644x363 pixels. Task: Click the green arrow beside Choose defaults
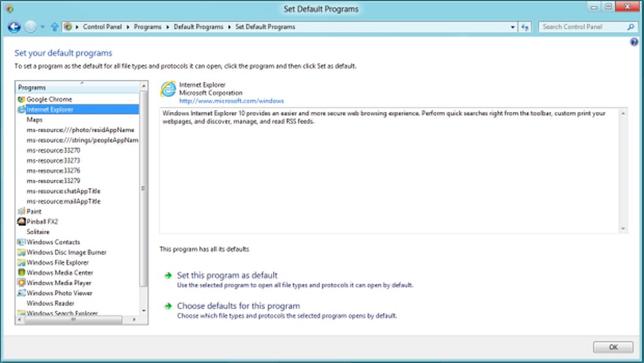(x=168, y=306)
